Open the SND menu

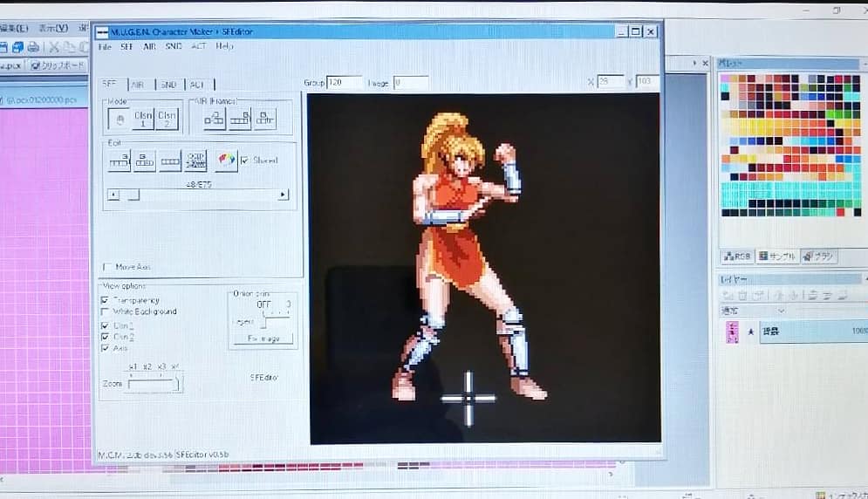pyautogui.click(x=174, y=46)
